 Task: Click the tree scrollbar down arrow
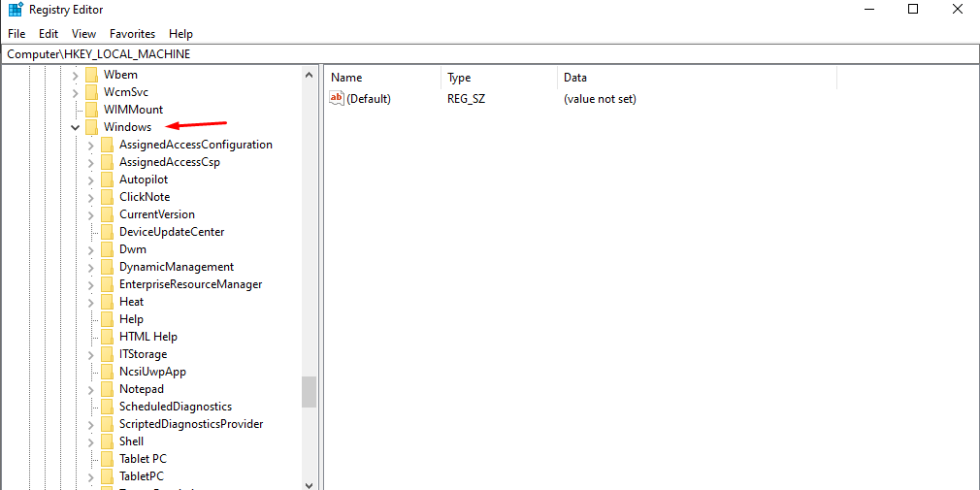pyautogui.click(x=309, y=484)
